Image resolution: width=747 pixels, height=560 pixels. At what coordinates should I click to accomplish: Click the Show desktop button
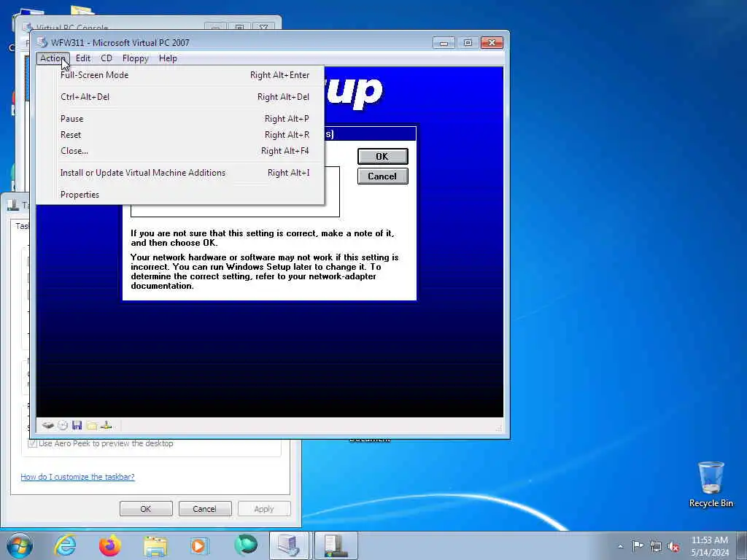pos(742,545)
